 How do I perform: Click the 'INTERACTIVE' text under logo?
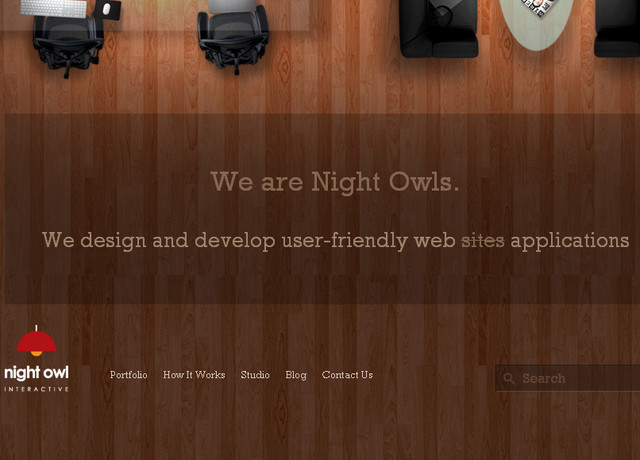click(x=36, y=389)
